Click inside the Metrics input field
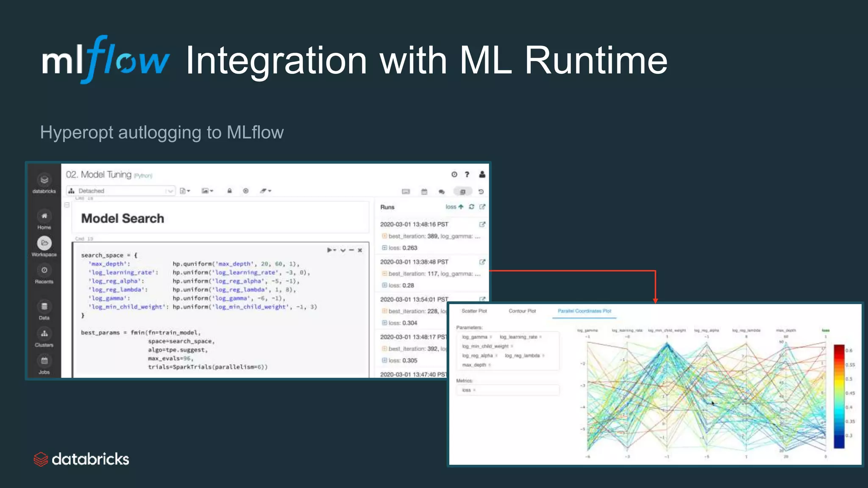This screenshot has width=868, height=488. (508, 390)
